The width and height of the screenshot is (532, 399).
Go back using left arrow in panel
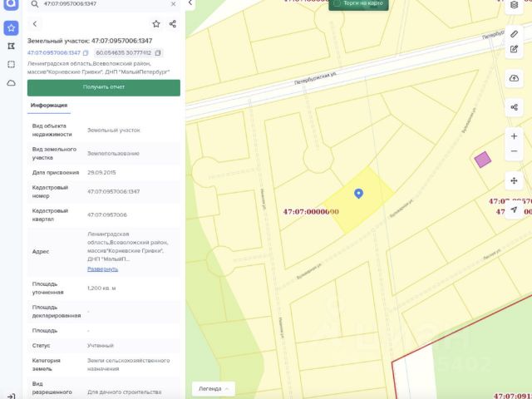click(x=35, y=24)
